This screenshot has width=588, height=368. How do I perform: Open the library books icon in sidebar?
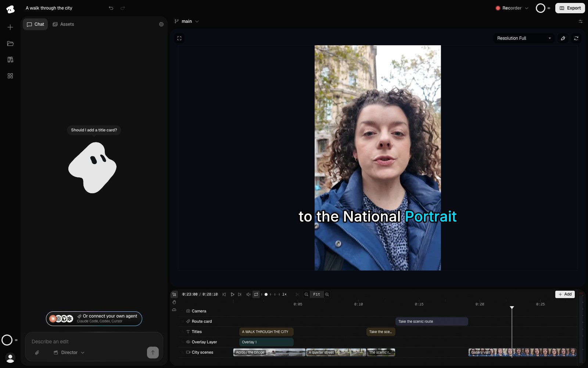point(10,60)
